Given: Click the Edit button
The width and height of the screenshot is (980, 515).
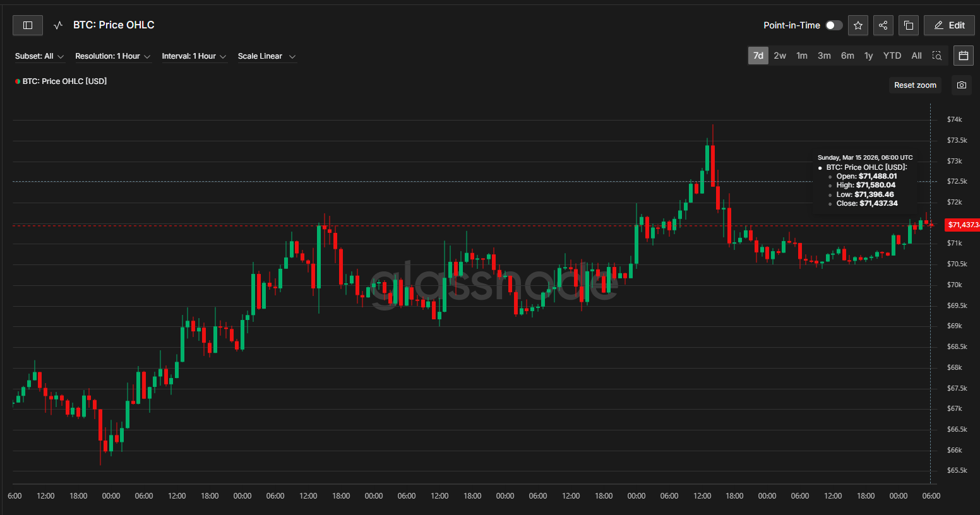Looking at the screenshot, I should 948,25.
